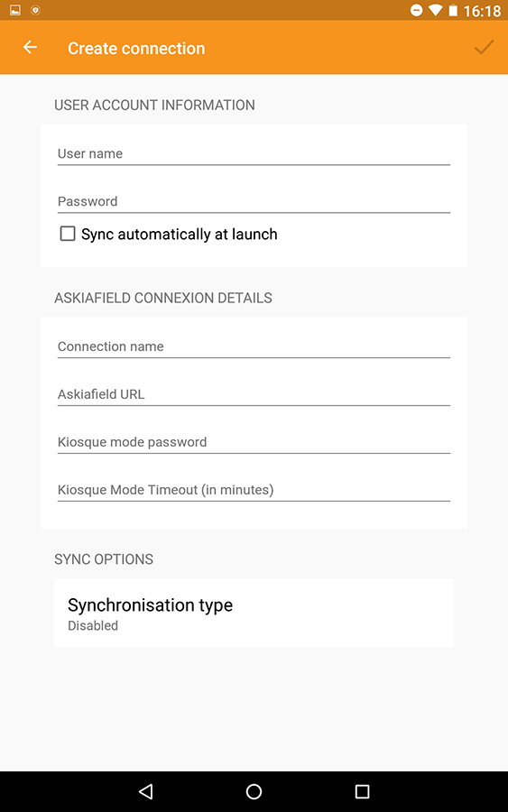508x812 pixels.
Task: Tap the do-not-disturb status icon
Action: [416, 10]
